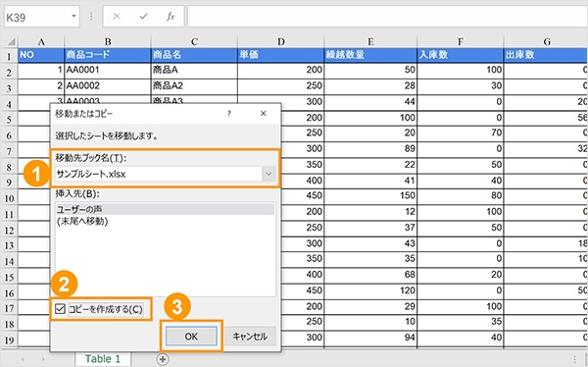Open the 移動先ブック名 dropdown arrow
Viewport: 588px width, 367px height.
click(x=269, y=174)
